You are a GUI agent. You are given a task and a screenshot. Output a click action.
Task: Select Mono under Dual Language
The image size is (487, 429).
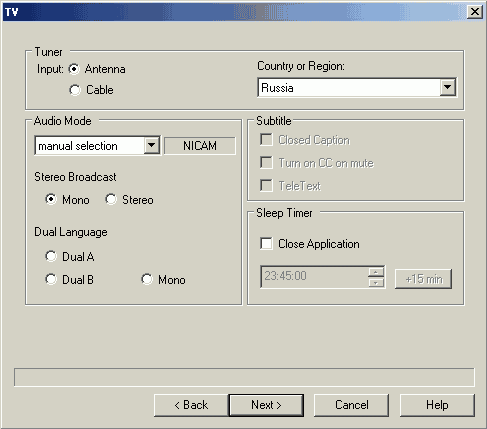tap(147, 279)
